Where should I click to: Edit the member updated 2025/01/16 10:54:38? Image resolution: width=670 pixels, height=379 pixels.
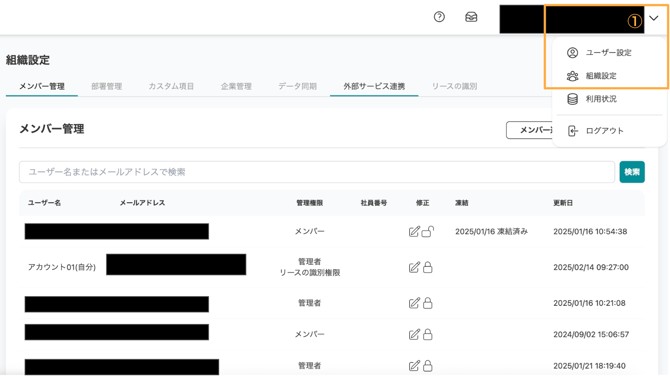[x=414, y=231]
